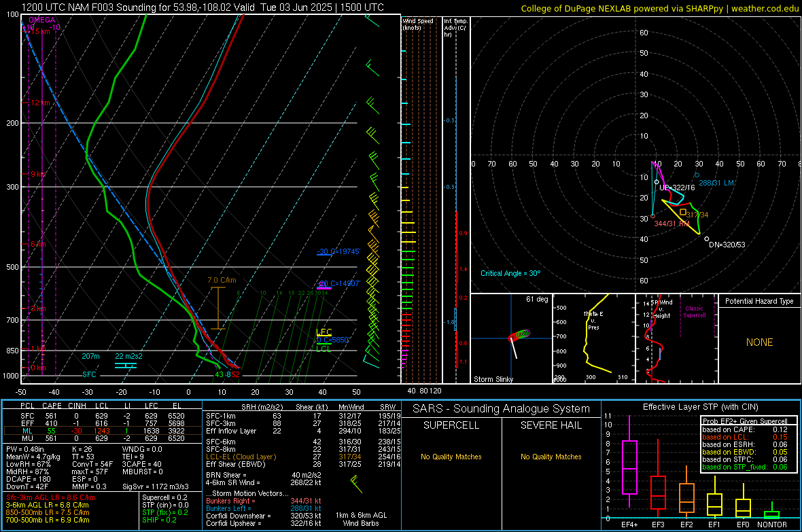
Task: Click 'STP (cin) = 0.0' parameter
Action: 165,506
